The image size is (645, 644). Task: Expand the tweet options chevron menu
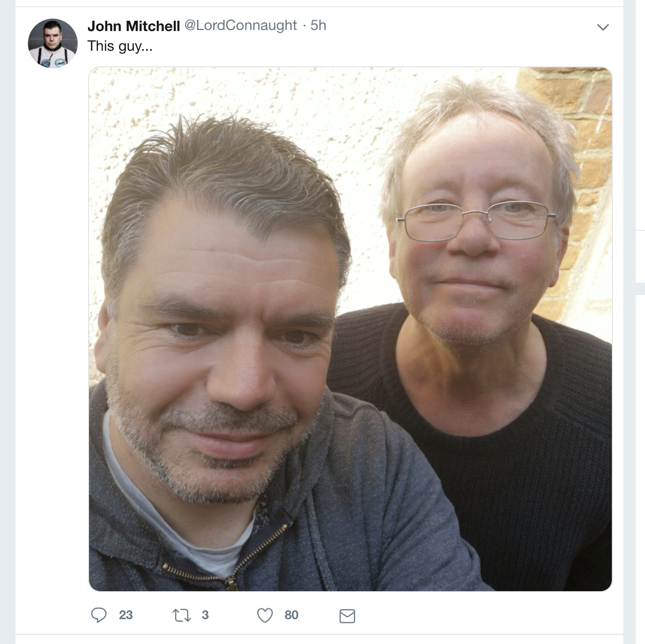(603, 27)
